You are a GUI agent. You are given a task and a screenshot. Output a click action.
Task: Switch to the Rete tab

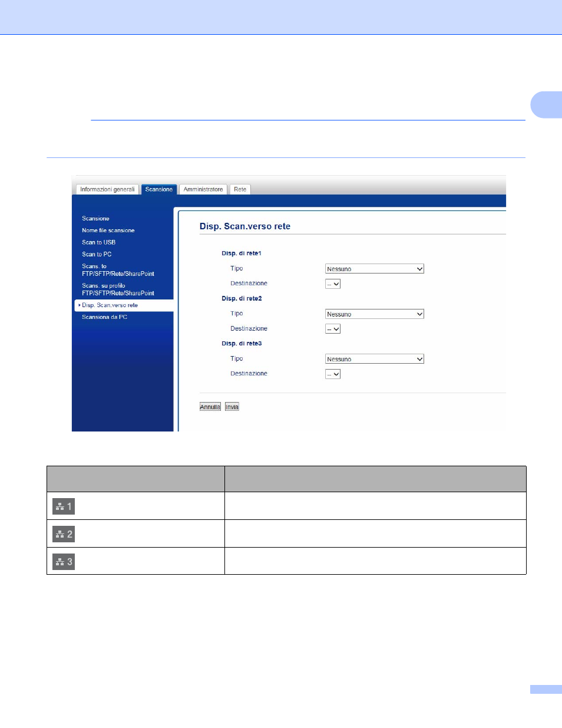240,189
